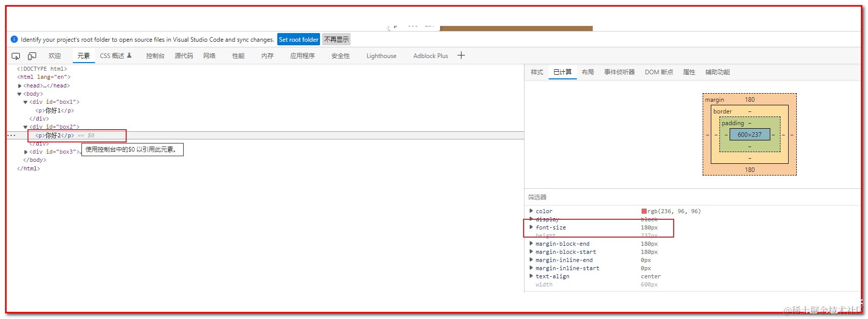
Task: Open the 欢迎 tab
Action: pos(54,56)
